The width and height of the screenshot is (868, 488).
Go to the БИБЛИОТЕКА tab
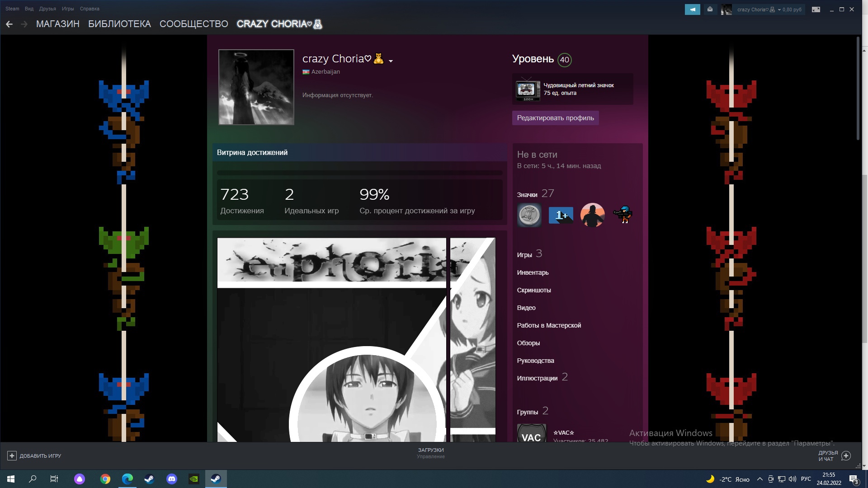119,24
